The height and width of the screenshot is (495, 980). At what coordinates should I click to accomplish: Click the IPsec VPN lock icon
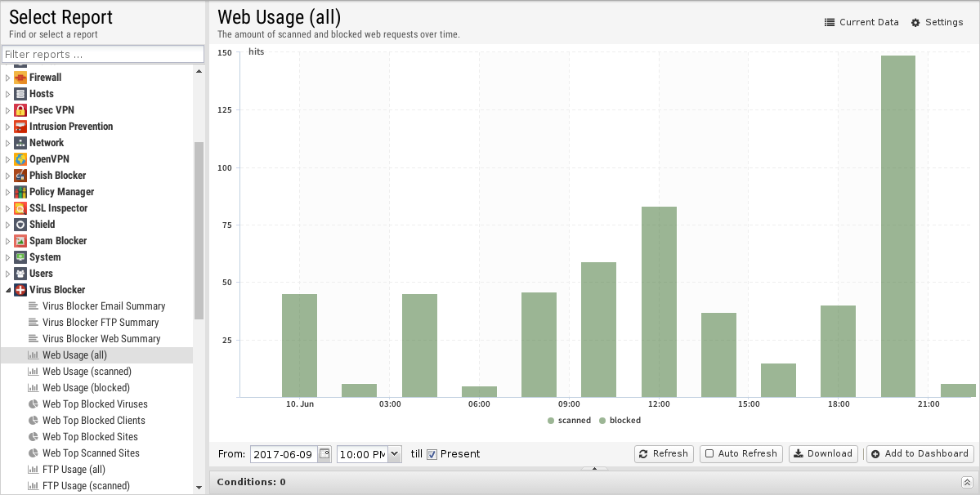pyautogui.click(x=20, y=109)
